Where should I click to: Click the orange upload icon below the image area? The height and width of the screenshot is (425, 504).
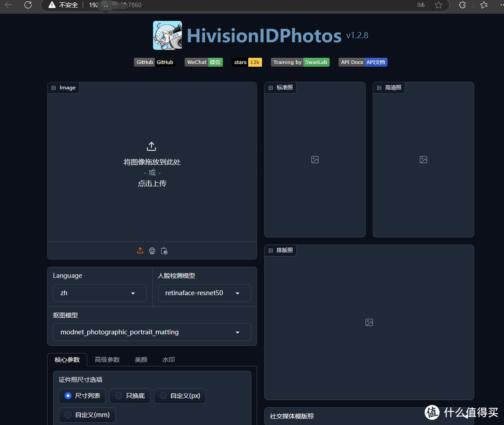tap(140, 251)
